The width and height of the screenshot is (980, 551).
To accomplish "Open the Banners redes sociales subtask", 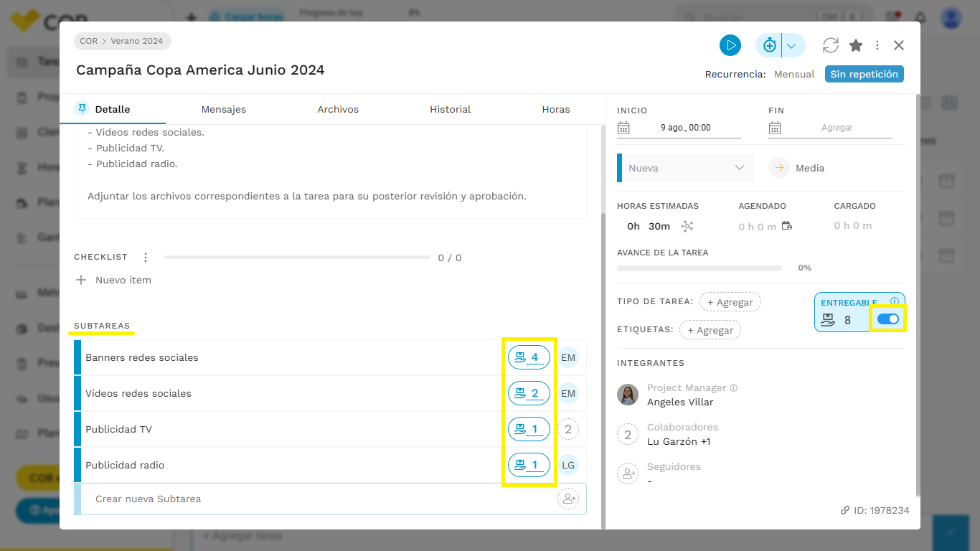I will tap(142, 357).
